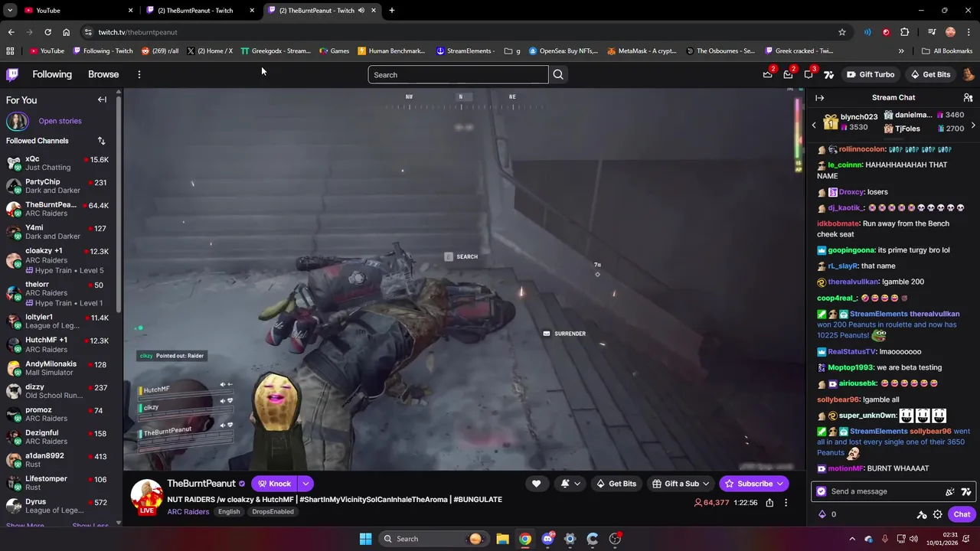Open chat settings gear icon
980x551 pixels.
[937, 514]
